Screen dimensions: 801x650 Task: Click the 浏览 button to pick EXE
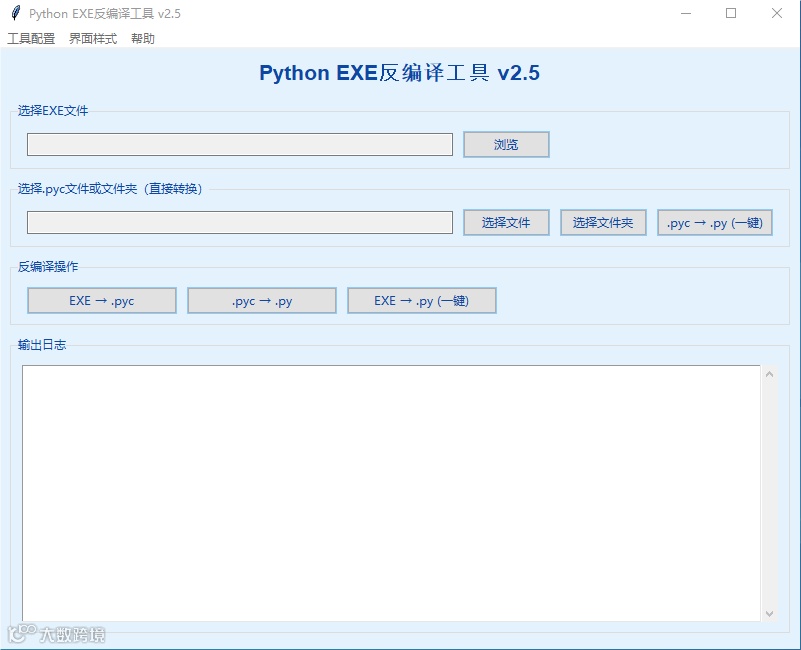tap(506, 145)
